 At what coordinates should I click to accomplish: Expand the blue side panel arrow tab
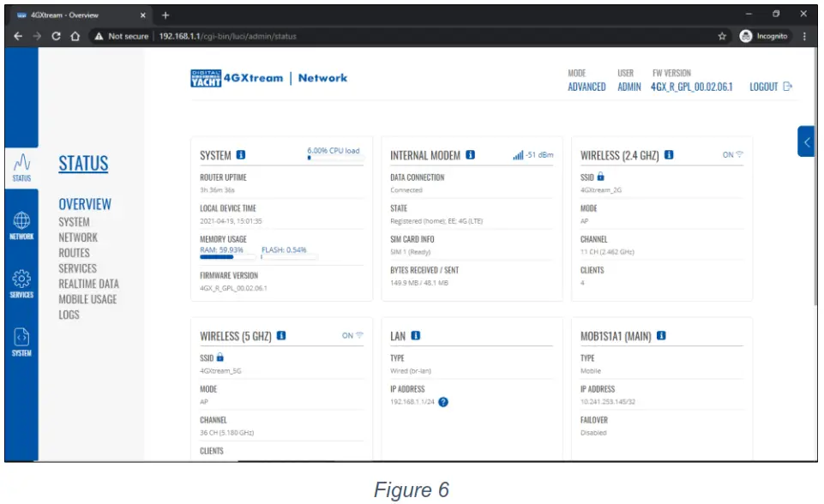(806, 141)
